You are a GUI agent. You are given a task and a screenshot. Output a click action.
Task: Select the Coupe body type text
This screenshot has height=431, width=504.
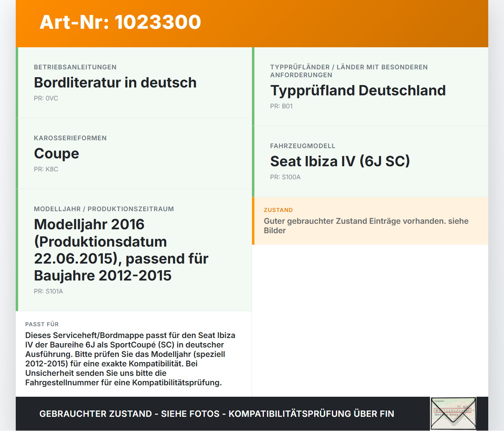(x=56, y=153)
